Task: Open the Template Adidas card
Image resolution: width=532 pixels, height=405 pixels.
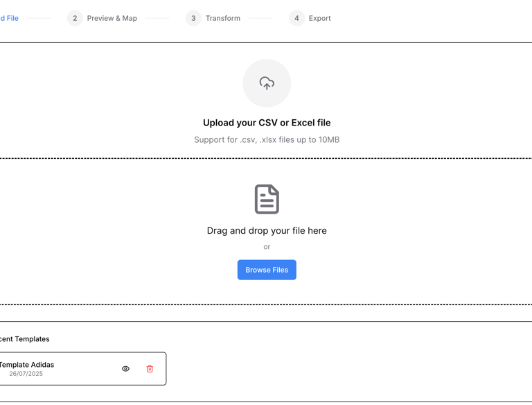Action: tap(83, 369)
